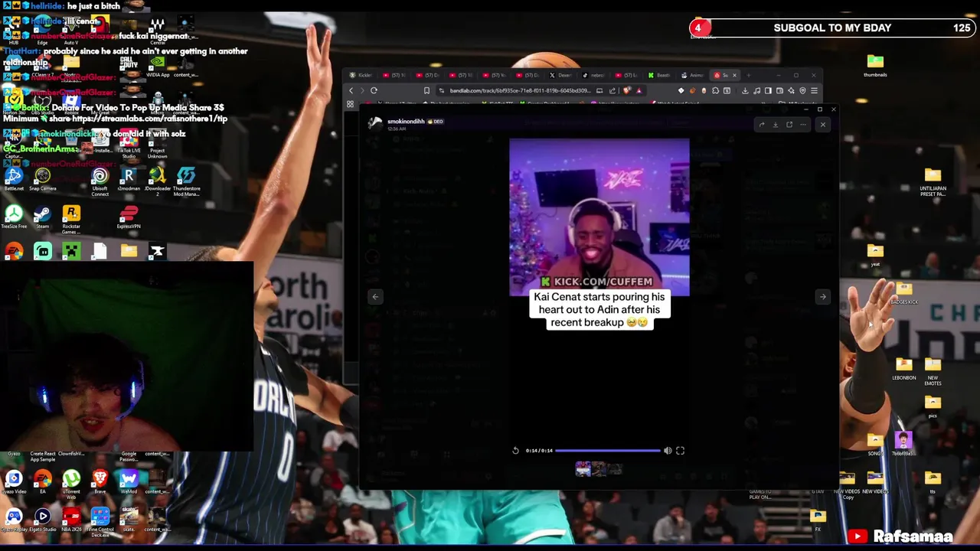Launch Elgato Studio from desktop

pos(43,520)
